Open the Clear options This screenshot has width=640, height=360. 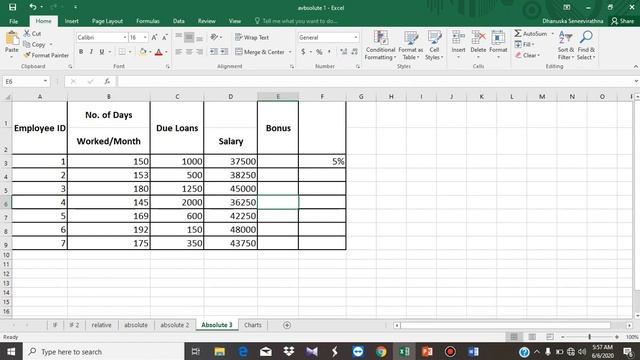click(x=527, y=55)
